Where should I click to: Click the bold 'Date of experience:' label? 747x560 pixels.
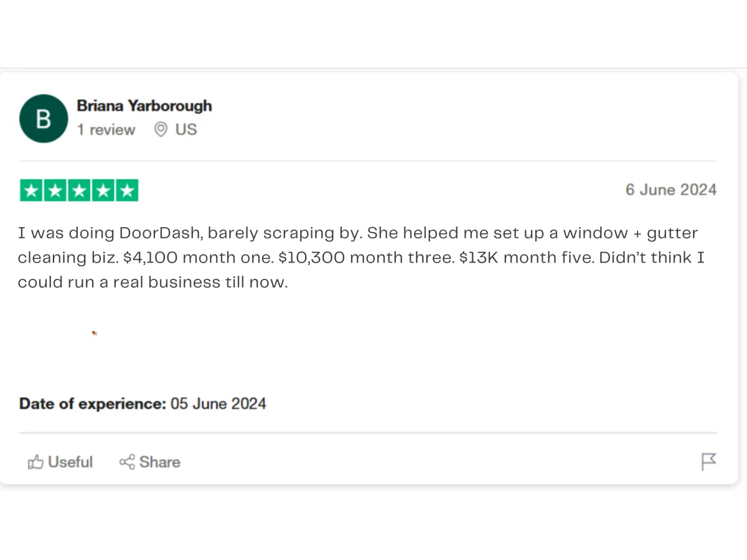93,404
